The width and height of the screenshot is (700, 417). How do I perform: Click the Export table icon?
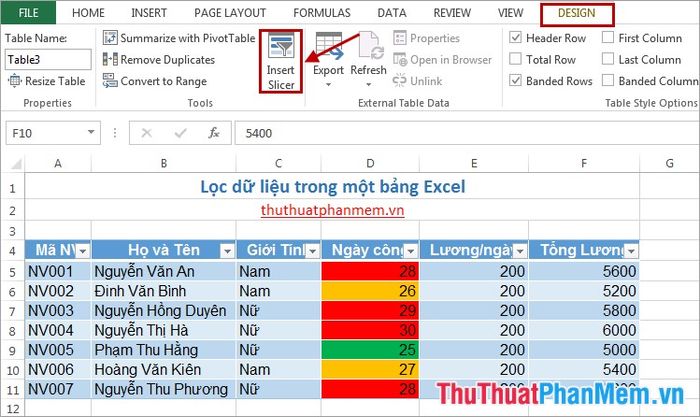tap(329, 46)
